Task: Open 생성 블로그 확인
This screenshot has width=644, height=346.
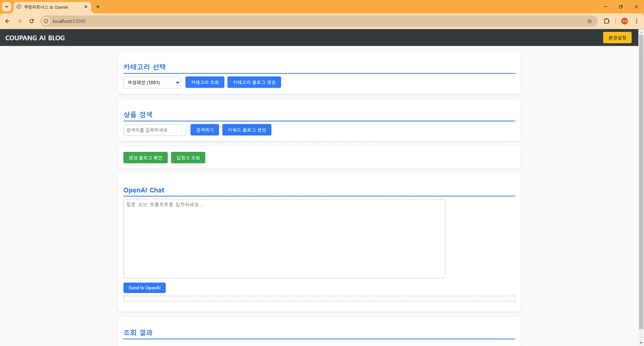Action: click(145, 158)
